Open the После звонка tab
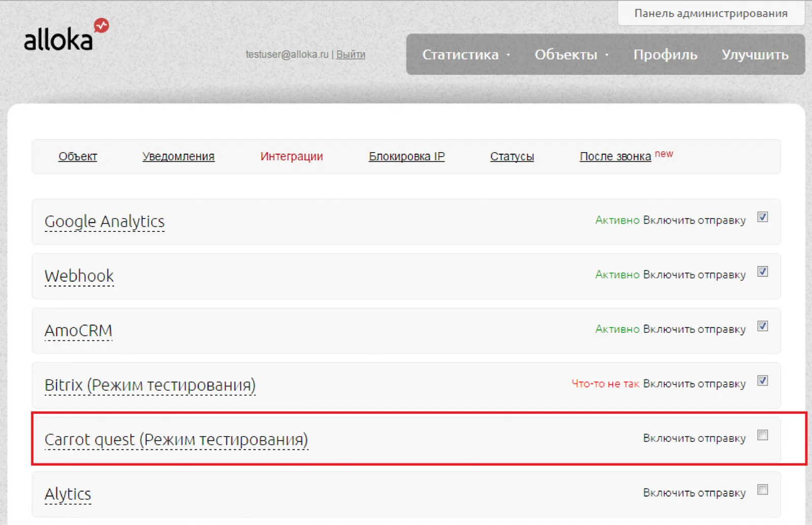 [x=615, y=156]
